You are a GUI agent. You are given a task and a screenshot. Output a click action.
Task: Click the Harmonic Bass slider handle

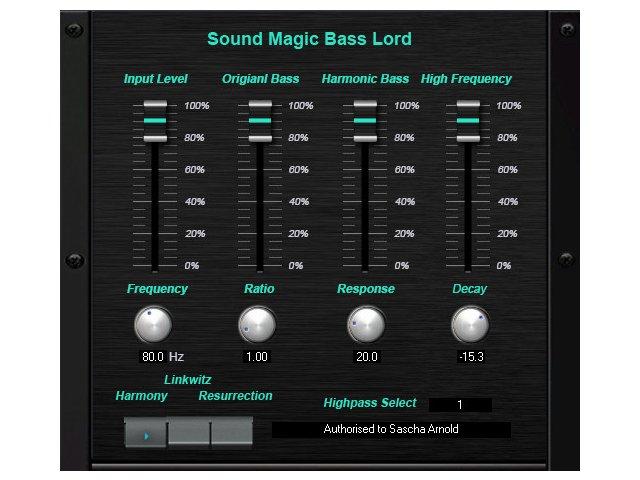tap(365, 121)
